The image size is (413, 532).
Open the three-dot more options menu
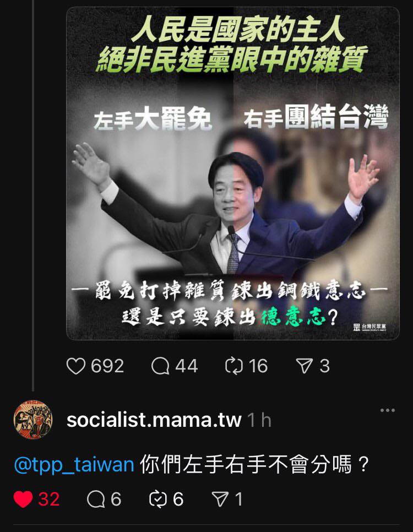[388, 410]
